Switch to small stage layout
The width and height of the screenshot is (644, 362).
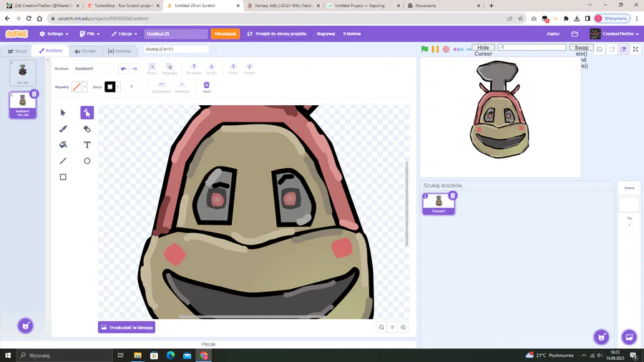[x=612, y=49]
